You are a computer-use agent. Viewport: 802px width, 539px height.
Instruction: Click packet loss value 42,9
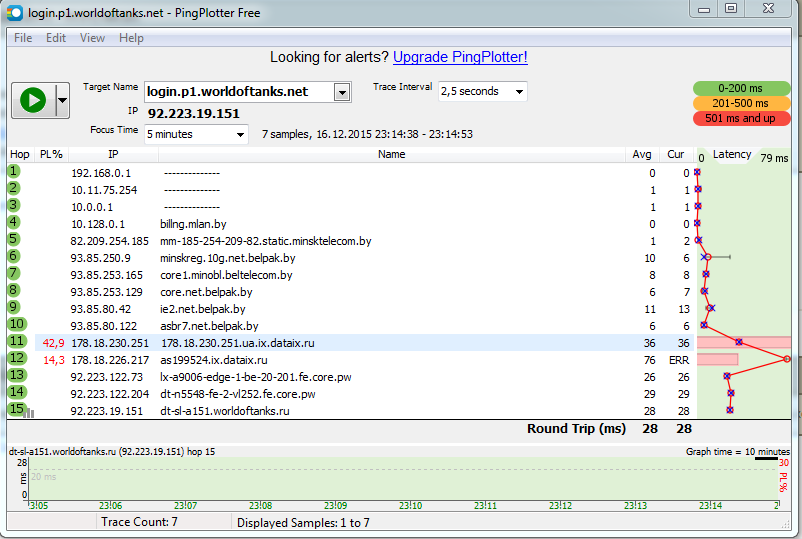click(x=53, y=343)
